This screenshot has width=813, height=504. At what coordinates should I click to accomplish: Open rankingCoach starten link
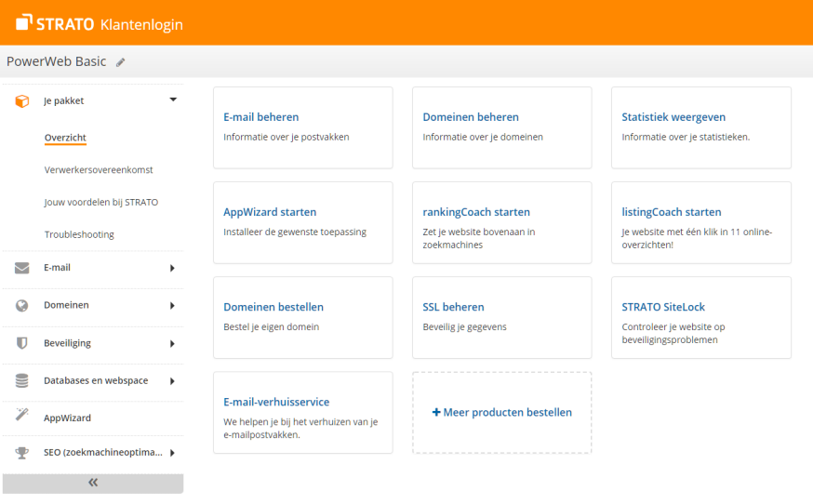(x=476, y=212)
